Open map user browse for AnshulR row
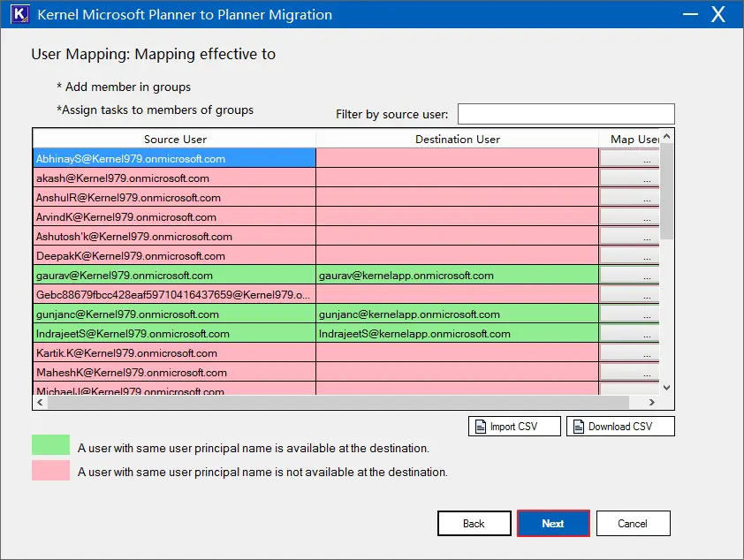The height and width of the screenshot is (560, 744). pos(629,197)
